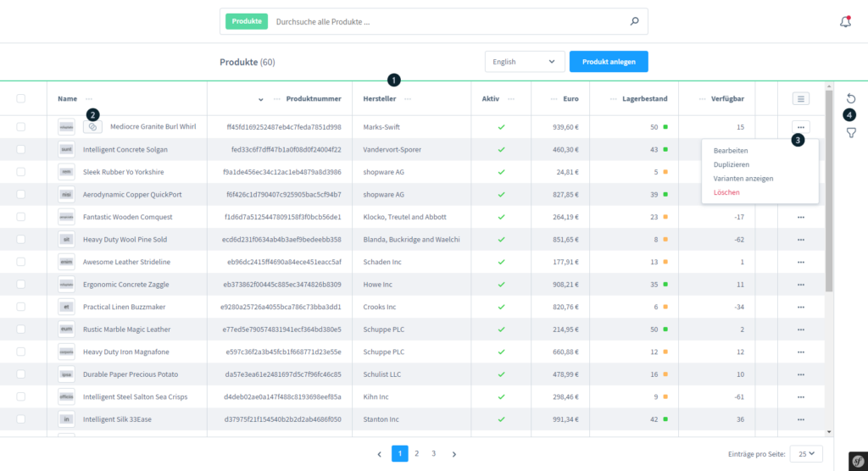This screenshot has width=868, height=471.
Task: Click the notification bell icon
Action: (845, 22)
